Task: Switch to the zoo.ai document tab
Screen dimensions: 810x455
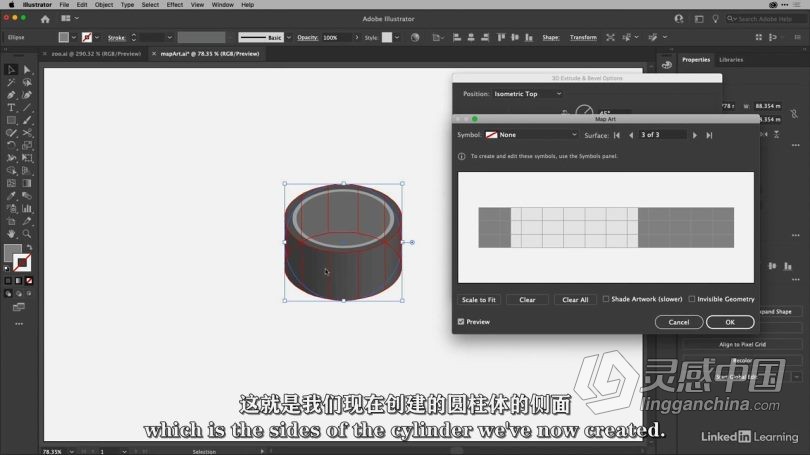Action: tap(96, 54)
